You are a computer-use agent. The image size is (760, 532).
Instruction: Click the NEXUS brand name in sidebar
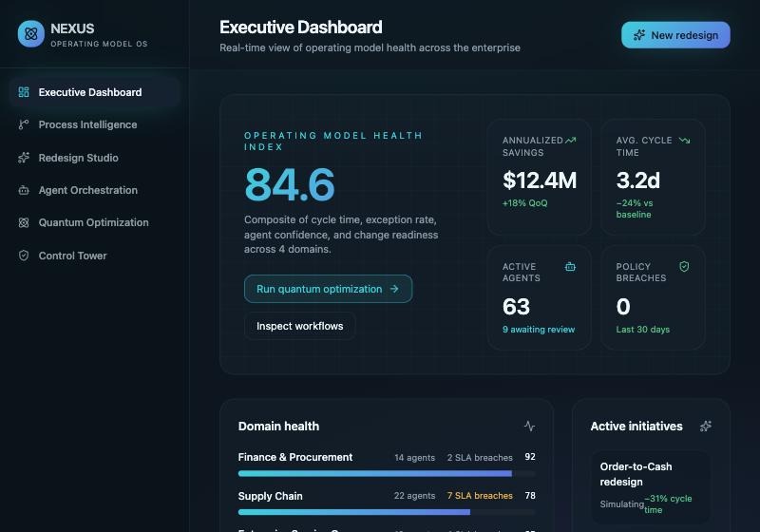point(72,28)
